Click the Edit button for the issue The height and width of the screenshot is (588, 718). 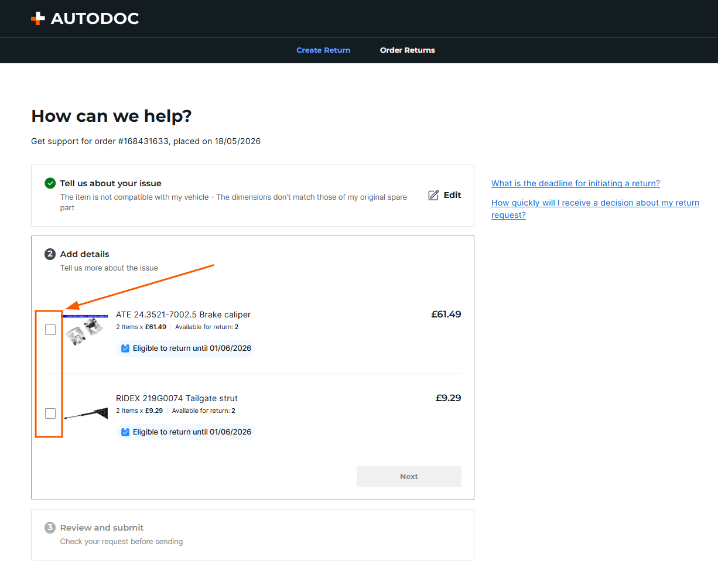(x=445, y=195)
